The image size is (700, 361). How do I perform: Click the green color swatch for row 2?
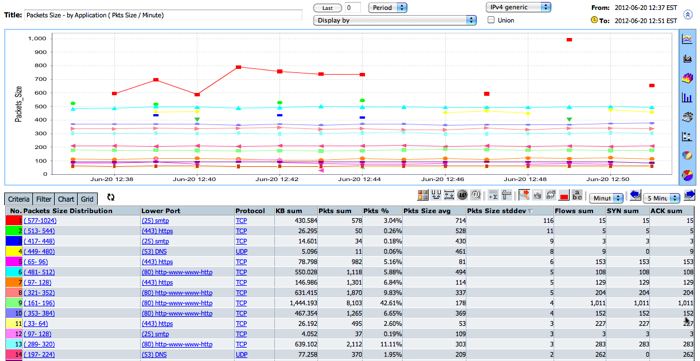[x=14, y=231]
